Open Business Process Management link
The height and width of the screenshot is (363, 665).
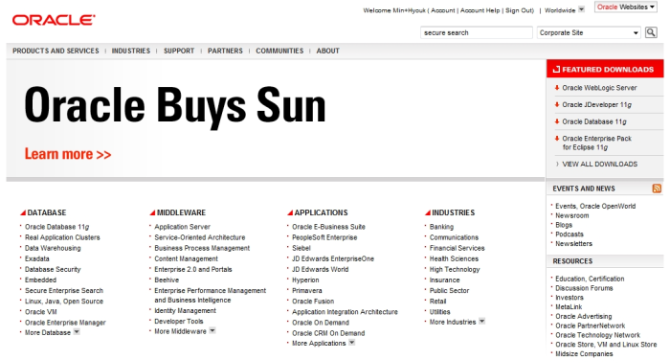click(x=202, y=248)
